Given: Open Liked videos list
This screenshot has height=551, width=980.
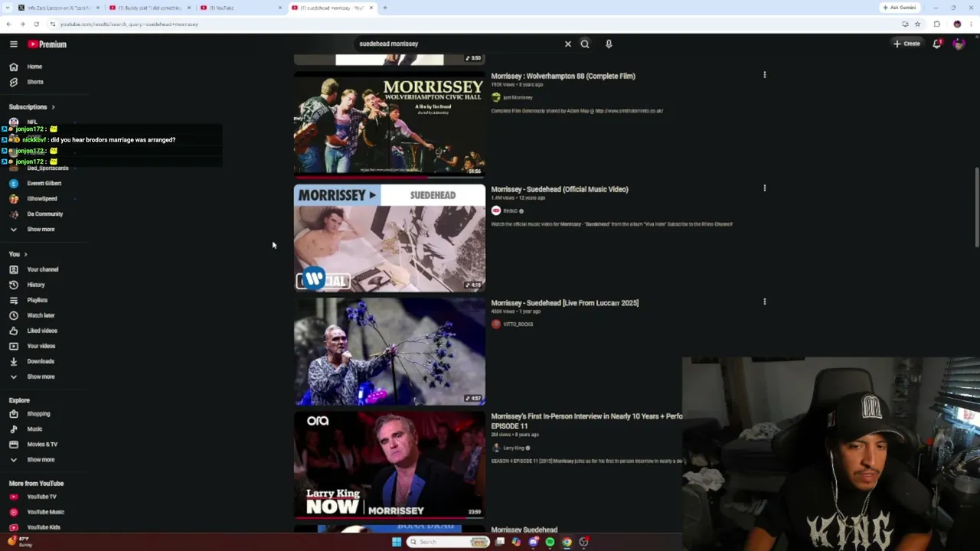Looking at the screenshot, I should click(42, 331).
